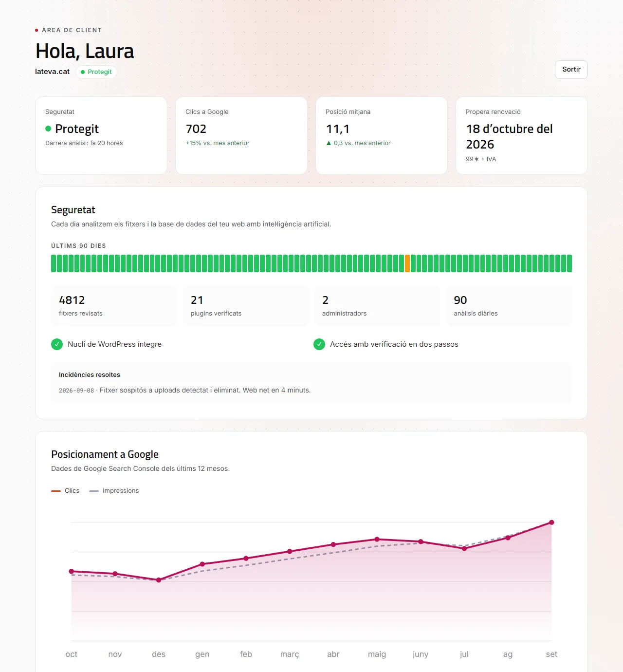Click the juny label on the chart axis
This screenshot has width=623, height=672.
tap(421, 654)
